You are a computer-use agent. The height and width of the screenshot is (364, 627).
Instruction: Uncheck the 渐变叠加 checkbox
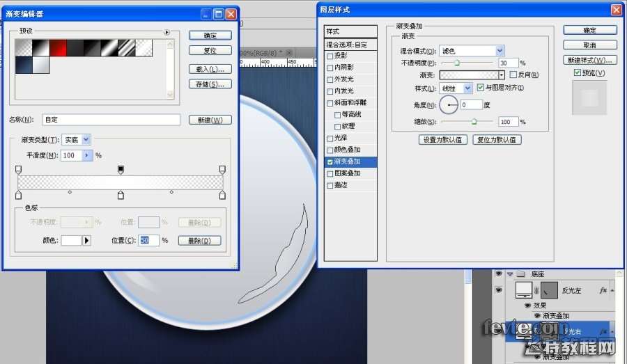[x=330, y=162]
